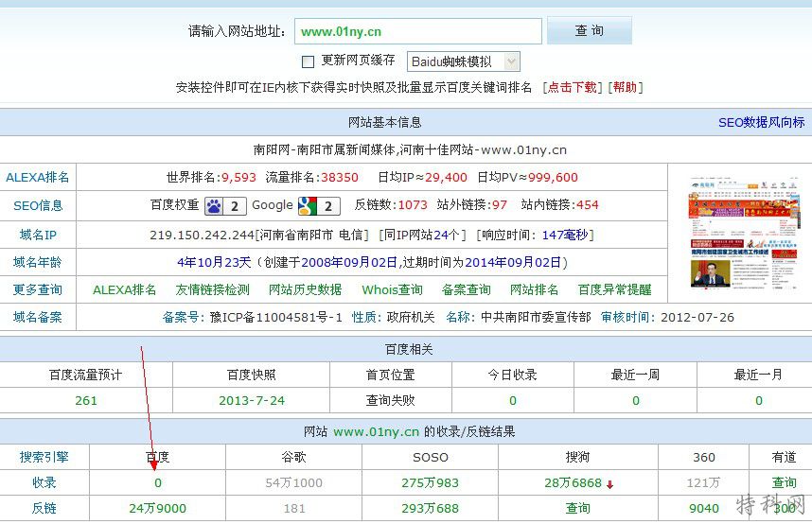
Task: Open the 备案查询 link
Action: [x=466, y=289]
